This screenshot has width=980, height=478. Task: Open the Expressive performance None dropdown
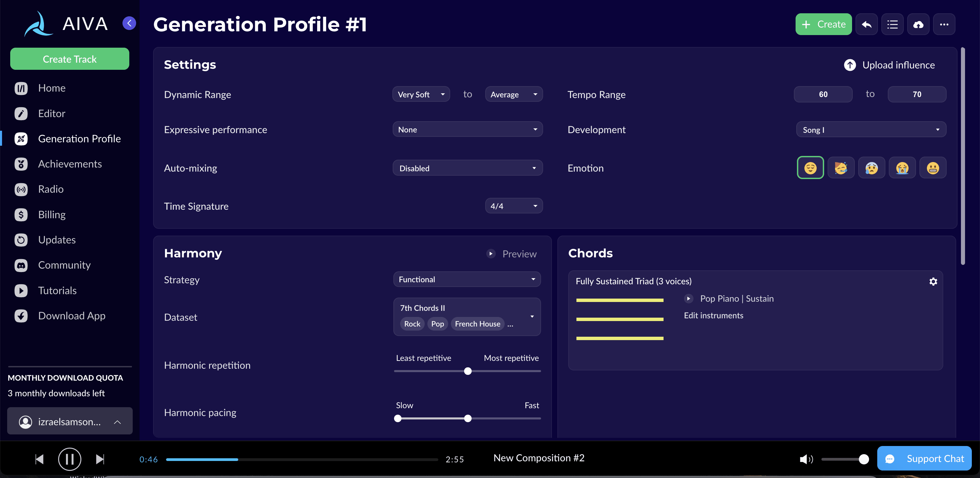[x=468, y=129]
